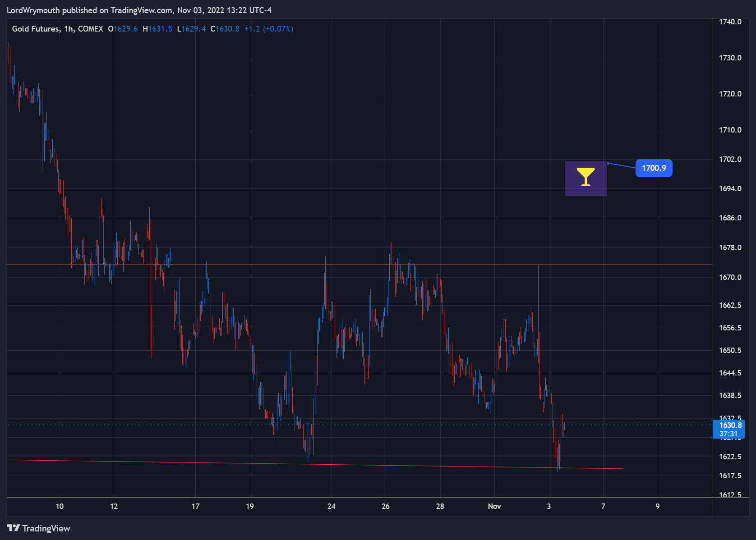Click the Nov label on time axis
This screenshot has width=756, height=540.
tap(494, 506)
